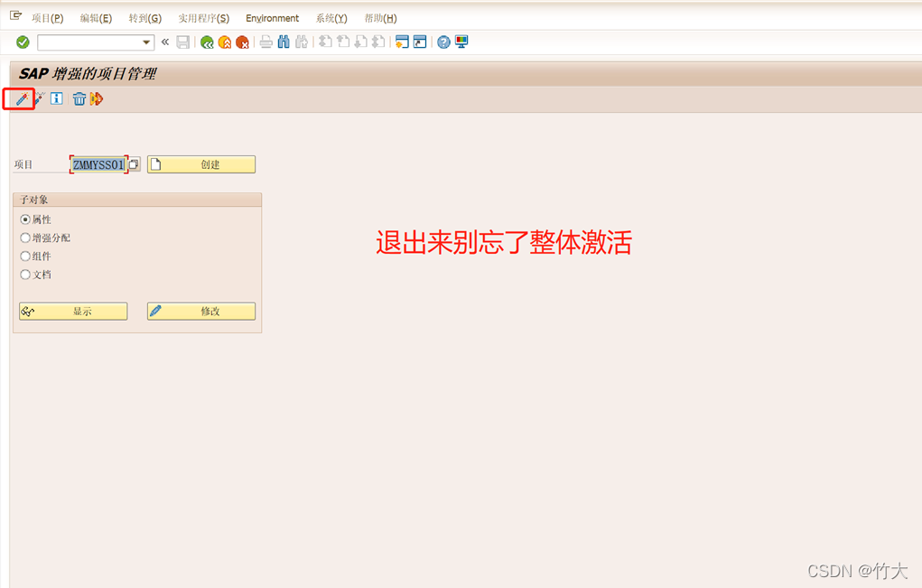Screen dimensions: 922x588
Task: Click the Activate project wand icon
Action: pos(22,98)
